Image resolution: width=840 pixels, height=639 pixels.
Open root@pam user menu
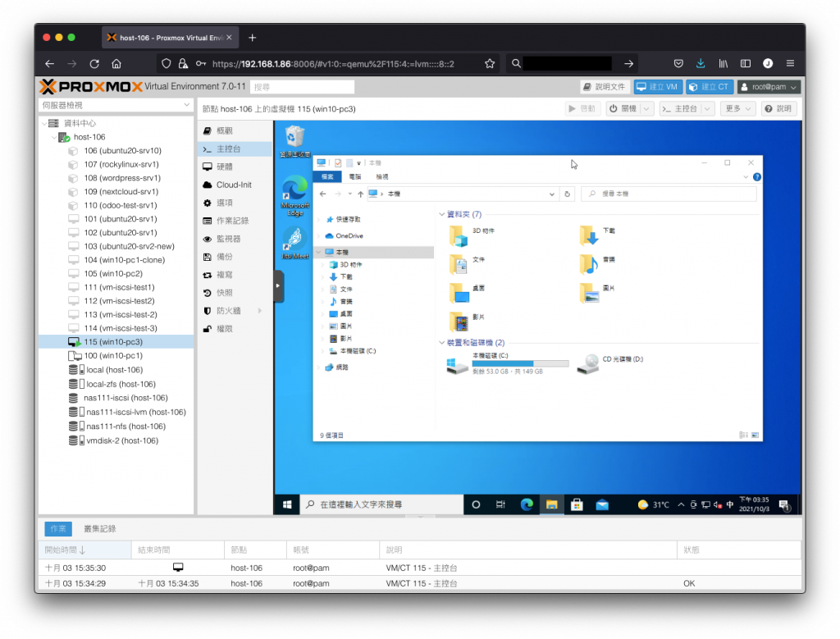pos(769,87)
